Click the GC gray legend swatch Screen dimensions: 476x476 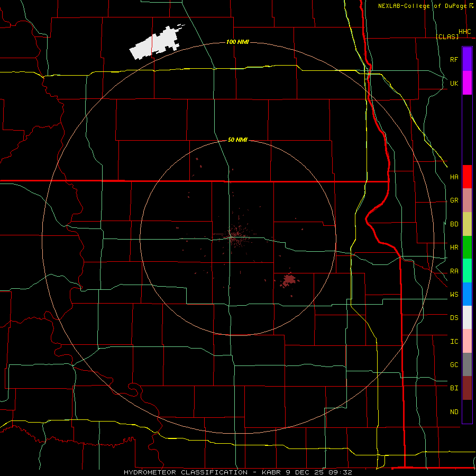click(x=467, y=364)
